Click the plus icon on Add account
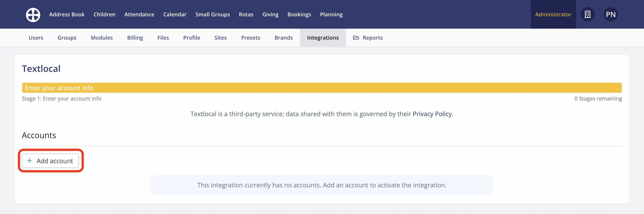Viewport: 644px width, 214px height. [30, 161]
